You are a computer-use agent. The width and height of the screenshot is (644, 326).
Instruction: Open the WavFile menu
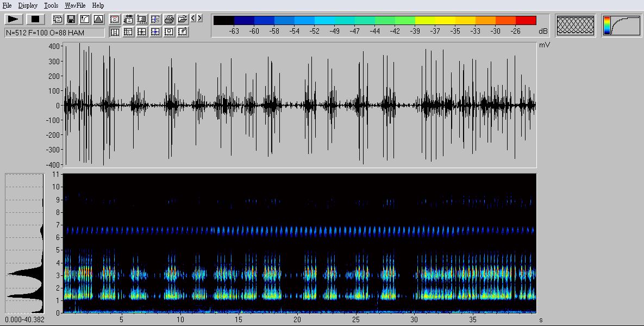tap(75, 5)
